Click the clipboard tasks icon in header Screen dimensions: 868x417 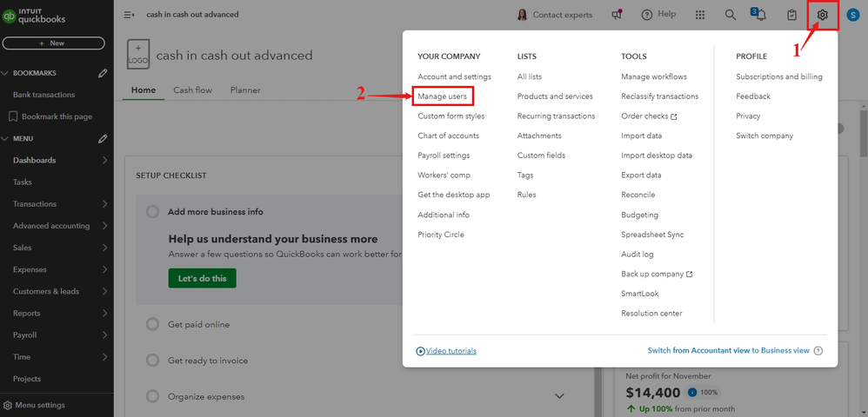click(x=791, y=15)
